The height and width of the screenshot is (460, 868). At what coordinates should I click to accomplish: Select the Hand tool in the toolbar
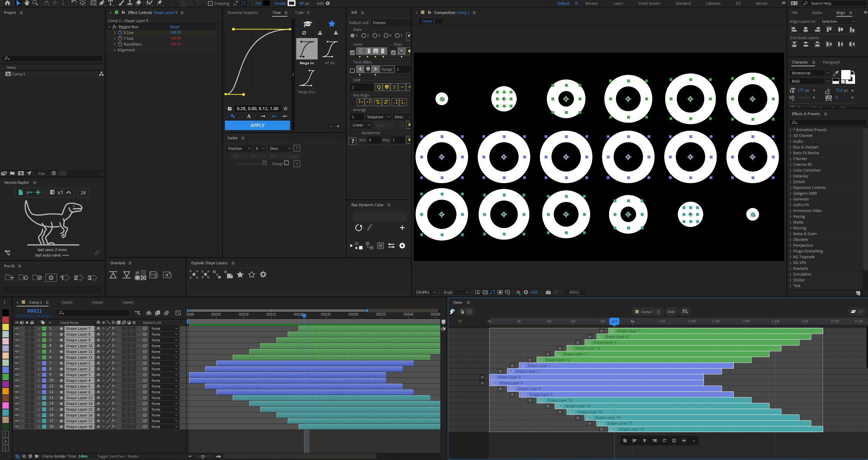pos(26,3)
